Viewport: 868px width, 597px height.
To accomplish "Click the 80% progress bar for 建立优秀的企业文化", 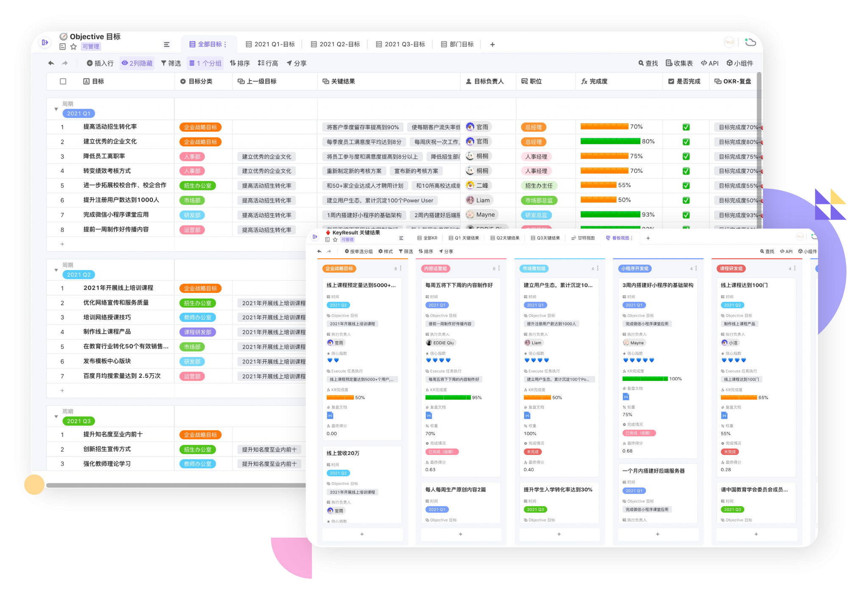I will [x=610, y=142].
